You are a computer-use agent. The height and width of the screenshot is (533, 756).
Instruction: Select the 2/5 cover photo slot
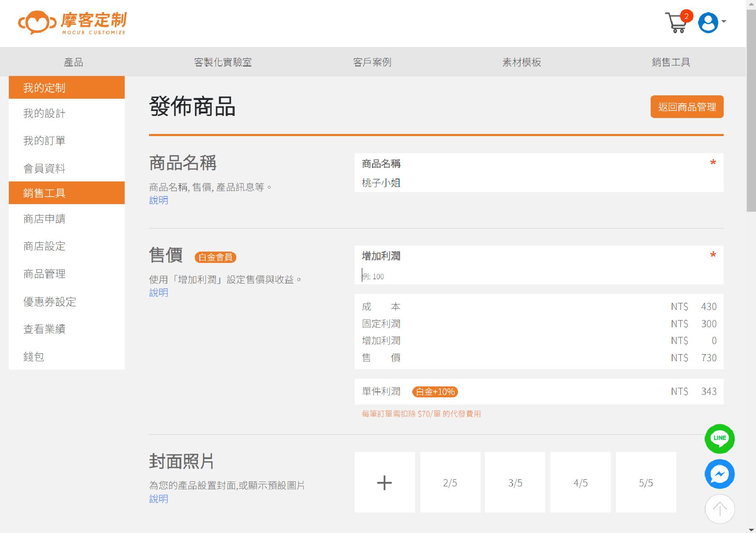point(450,483)
